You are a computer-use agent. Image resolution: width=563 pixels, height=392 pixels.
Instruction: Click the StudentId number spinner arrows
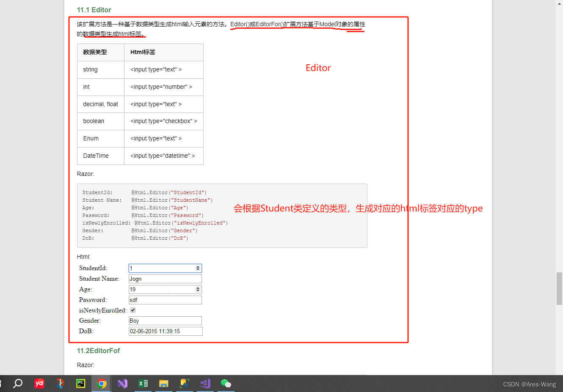[198, 268]
